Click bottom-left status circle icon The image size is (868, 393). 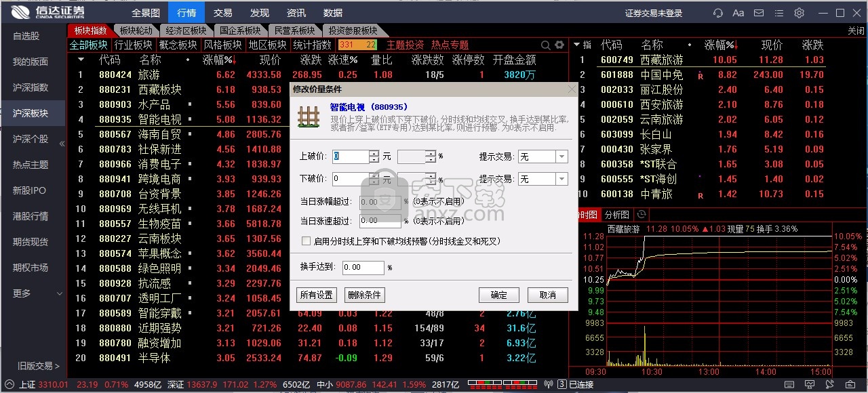9,385
